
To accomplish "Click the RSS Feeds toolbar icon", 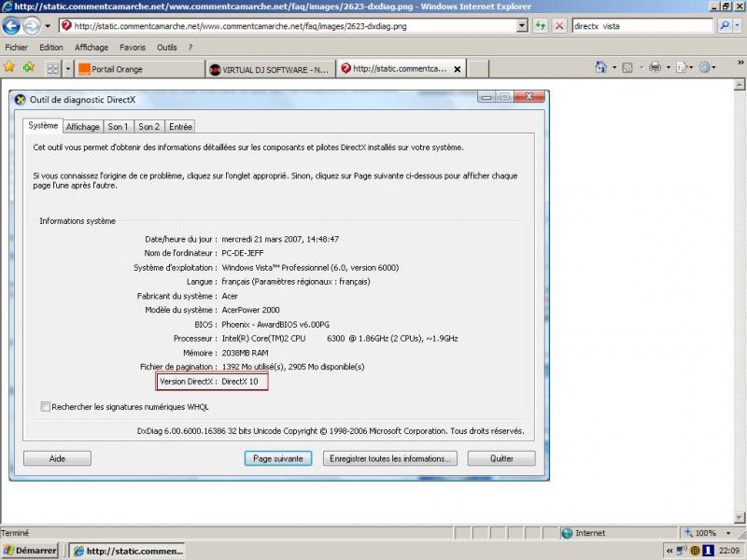I will coord(627,67).
